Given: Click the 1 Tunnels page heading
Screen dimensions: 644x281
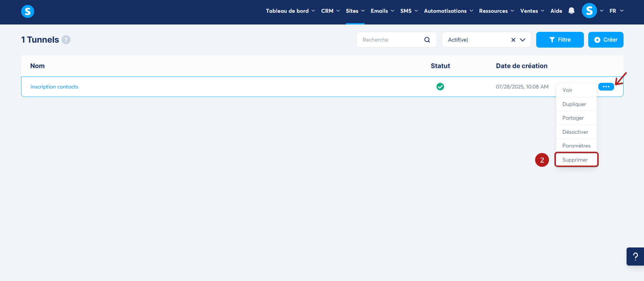Looking at the screenshot, I should pyautogui.click(x=40, y=40).
